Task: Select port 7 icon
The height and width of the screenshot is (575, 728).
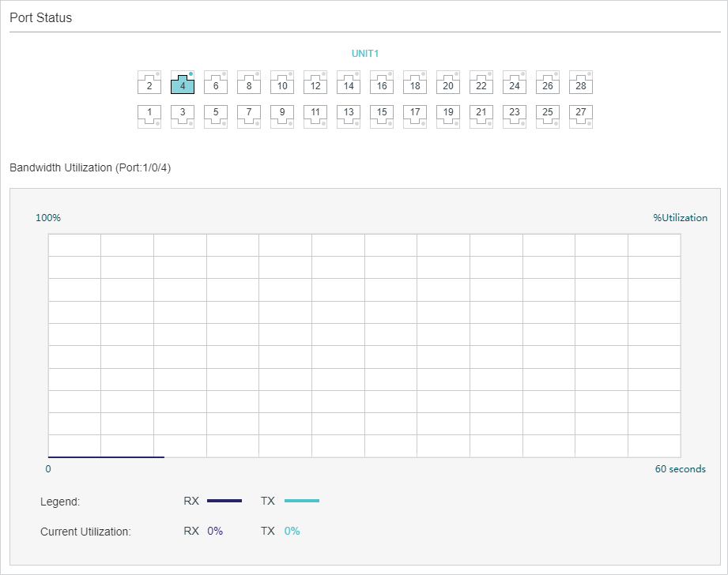Action: coord(249,116)
